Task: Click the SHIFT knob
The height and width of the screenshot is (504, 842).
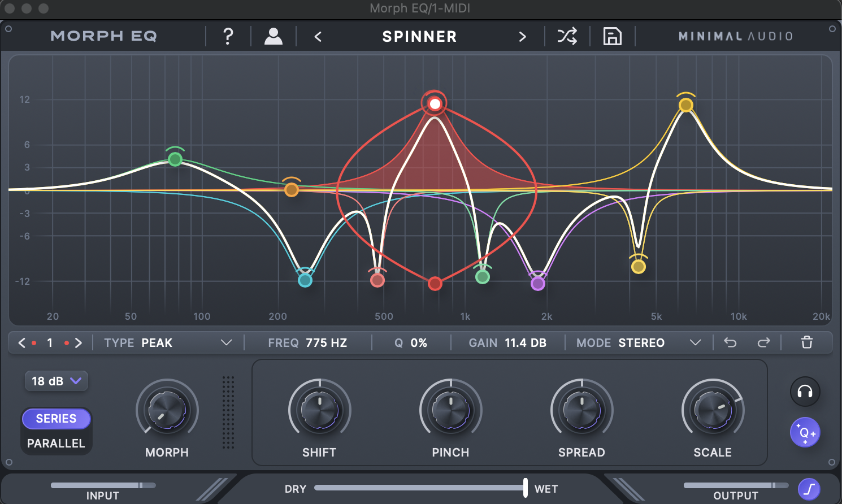Action: 319,410
